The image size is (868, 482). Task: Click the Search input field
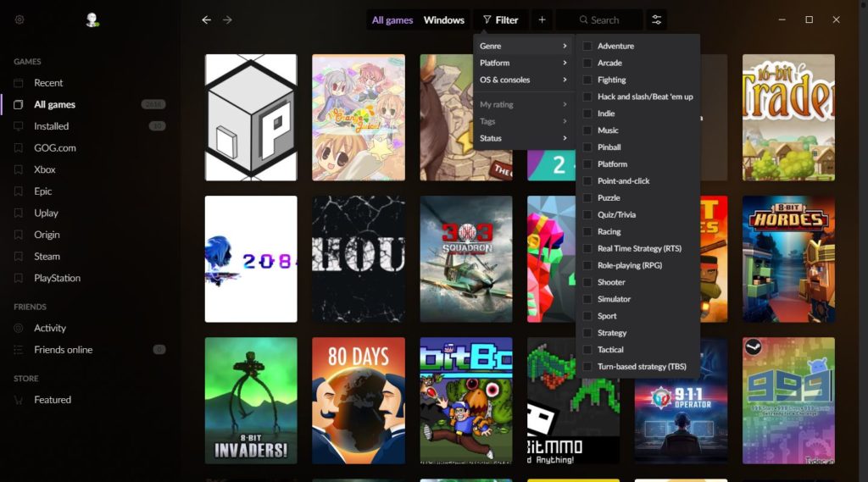(605, 19)
